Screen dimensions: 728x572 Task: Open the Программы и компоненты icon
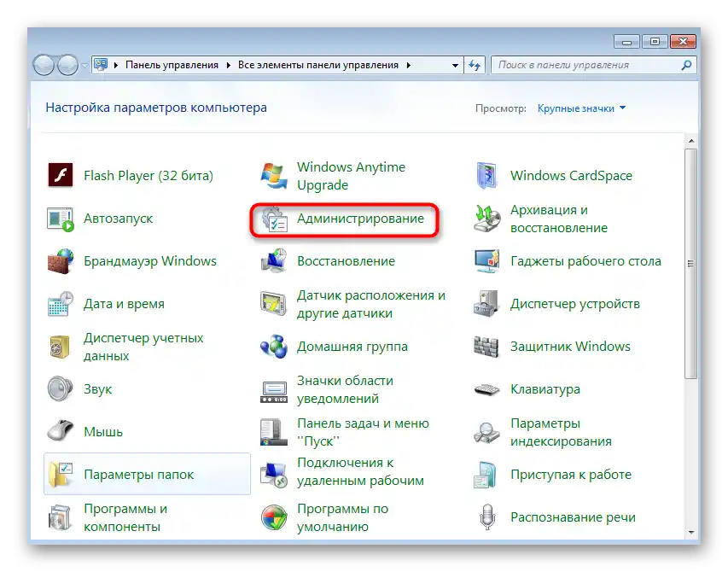60,517
